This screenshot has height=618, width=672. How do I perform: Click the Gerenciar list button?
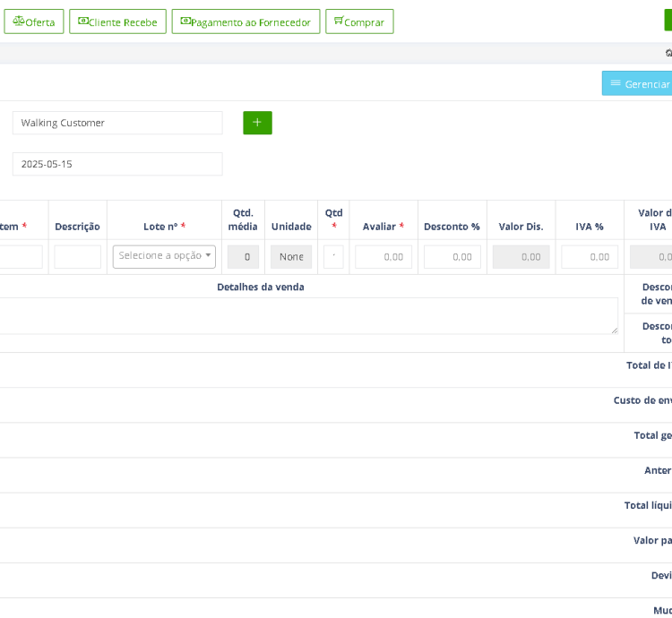pos(639,83)
